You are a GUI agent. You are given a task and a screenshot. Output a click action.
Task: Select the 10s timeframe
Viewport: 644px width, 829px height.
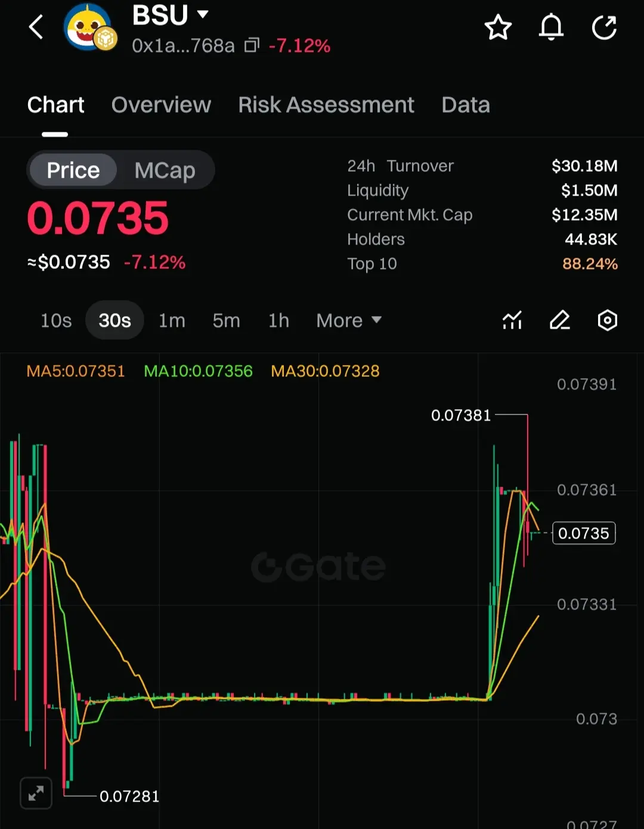point(56,320)
